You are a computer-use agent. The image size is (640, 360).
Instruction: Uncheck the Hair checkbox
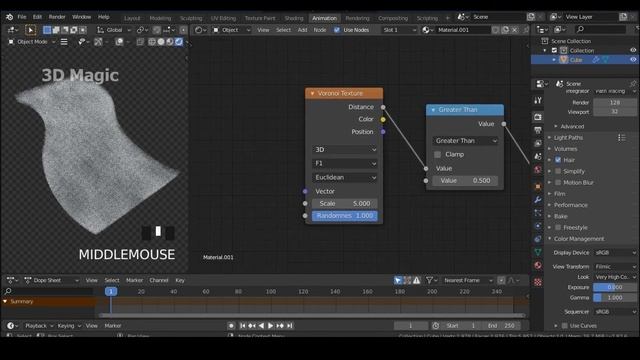[x=558, y=160]
